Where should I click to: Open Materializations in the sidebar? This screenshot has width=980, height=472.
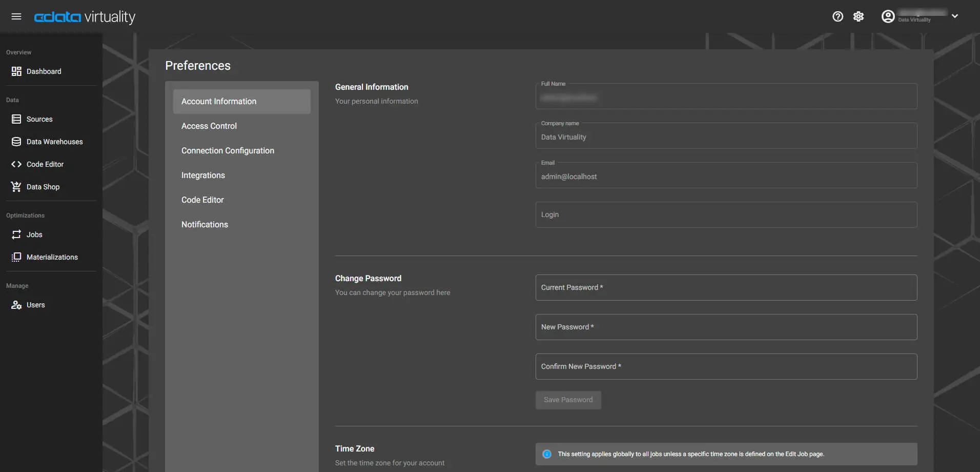(52, 257)
